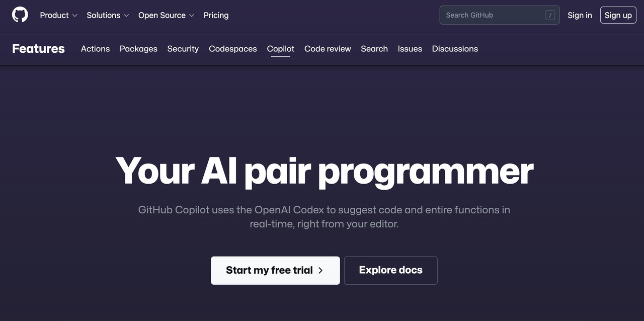
Task: Click the slash shortcut icon in search
Action: coord(550,15)
